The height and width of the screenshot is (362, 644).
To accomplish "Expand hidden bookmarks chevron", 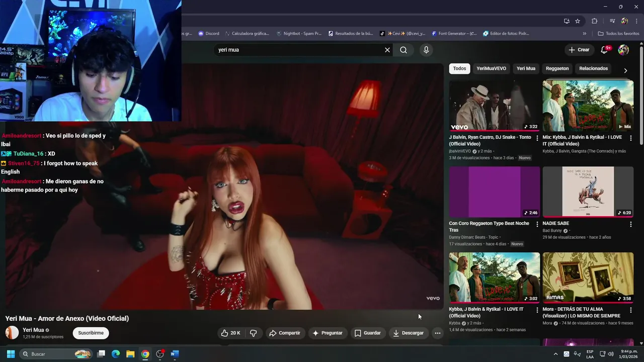I will [x=585, y=34].
